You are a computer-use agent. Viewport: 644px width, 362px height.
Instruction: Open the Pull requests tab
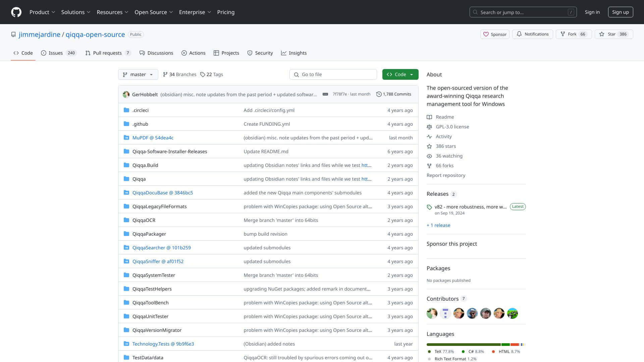pyautogui.click(x=107, y=53)
